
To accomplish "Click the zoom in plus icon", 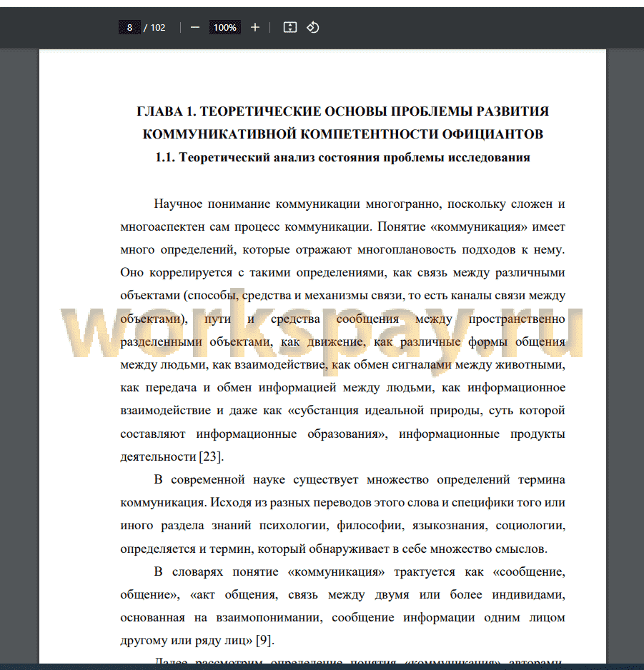I will (255, 28).
